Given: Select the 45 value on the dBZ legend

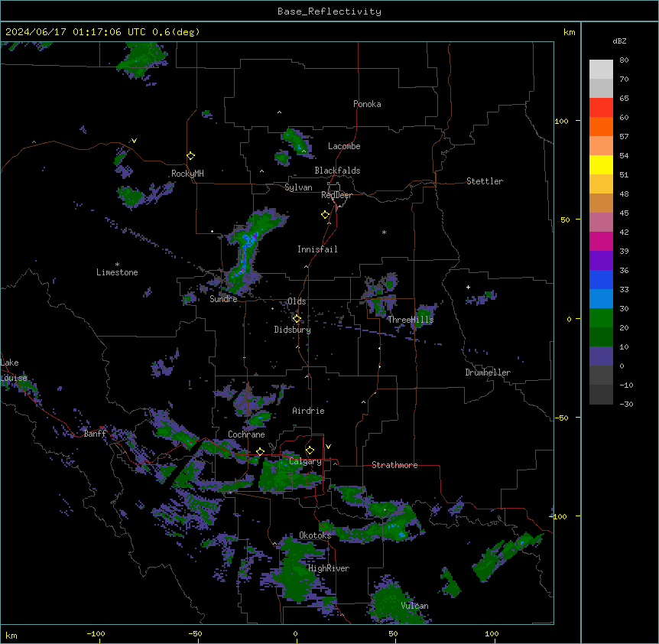Looking at the screenshot, I should click(624, 213).
